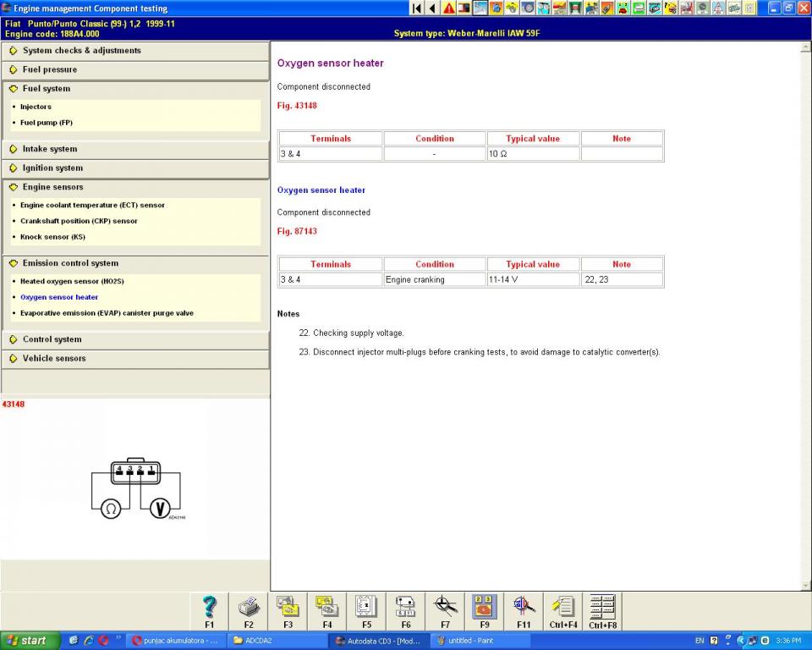Collapse the Engine sensors section
This screenshot has height=650, width=812.
coord(135,187)
